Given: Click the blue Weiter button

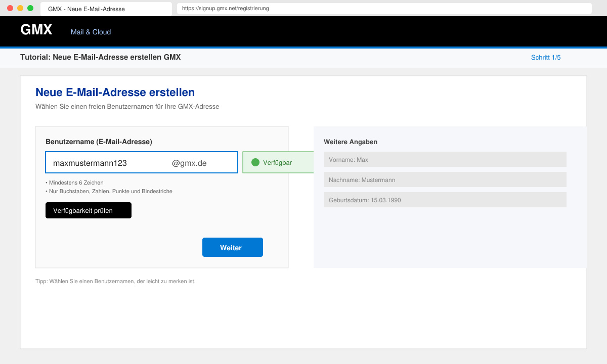Looking at the screenshot, I should coord(233,247).
